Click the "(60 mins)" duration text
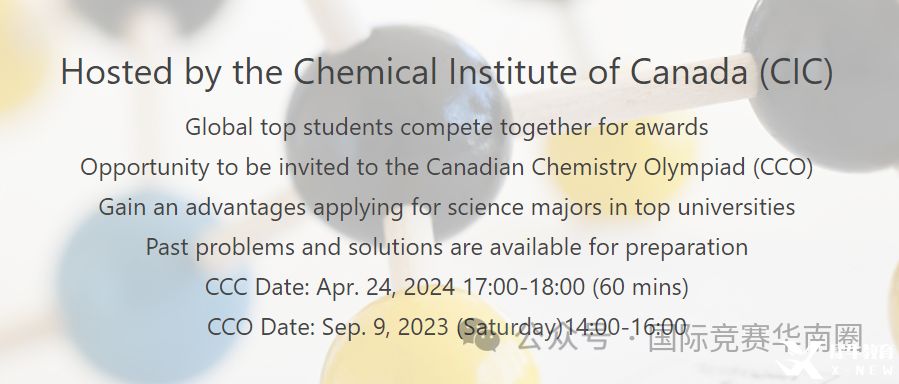Viewport: 899px width, 384px height. pyautogui.click(x=640, y=287)
